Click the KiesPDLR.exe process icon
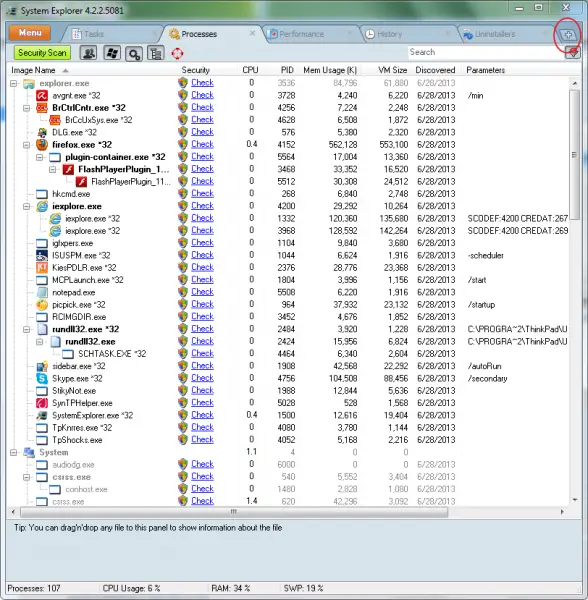Viewport: 588px width, 600px height. [x=42, y=267]
